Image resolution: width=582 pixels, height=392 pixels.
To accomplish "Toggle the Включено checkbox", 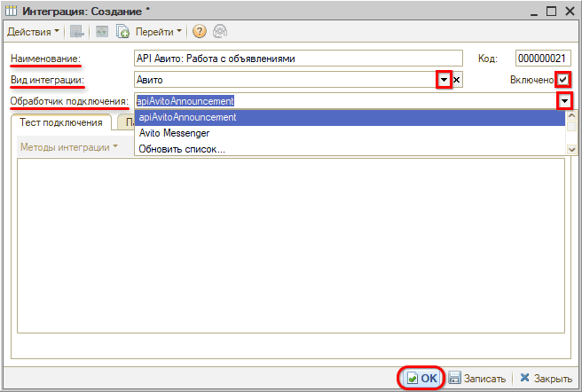I will point(562,80).
